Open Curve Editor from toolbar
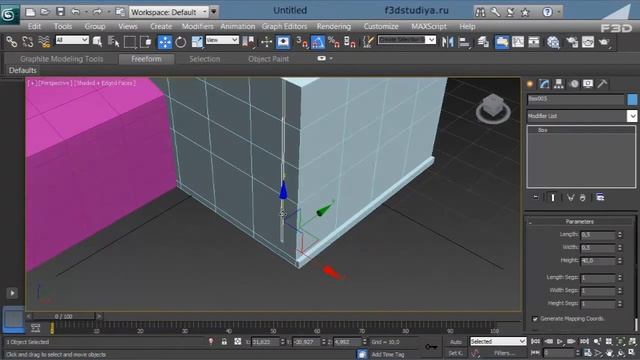This screenshot has height=360, width=640. coord(518,42)
